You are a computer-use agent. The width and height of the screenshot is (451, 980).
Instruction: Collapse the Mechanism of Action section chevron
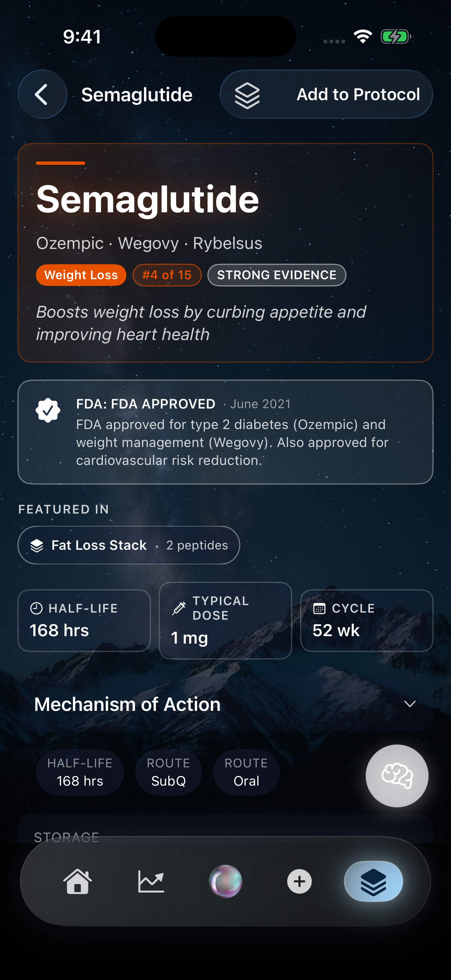(411, 704)
